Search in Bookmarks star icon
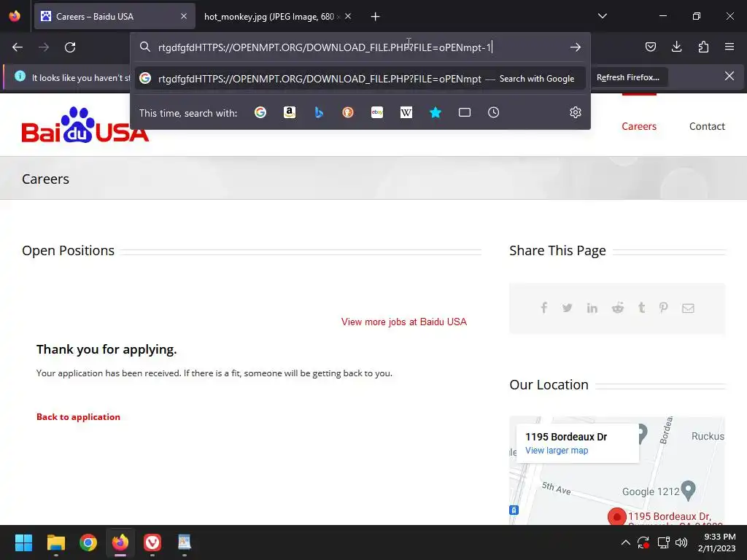This screenshot has height=560, width=747. (x=435, y=112)
